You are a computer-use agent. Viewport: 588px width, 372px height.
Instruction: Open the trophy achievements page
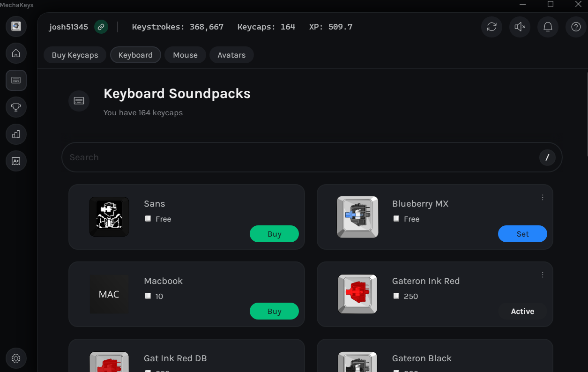[16, 107]
